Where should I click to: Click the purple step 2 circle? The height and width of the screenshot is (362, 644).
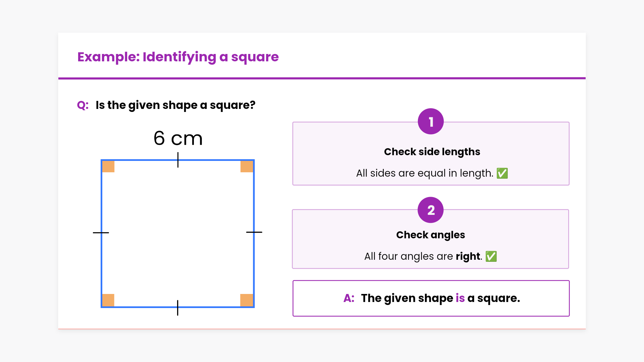[x=431, y=210]
